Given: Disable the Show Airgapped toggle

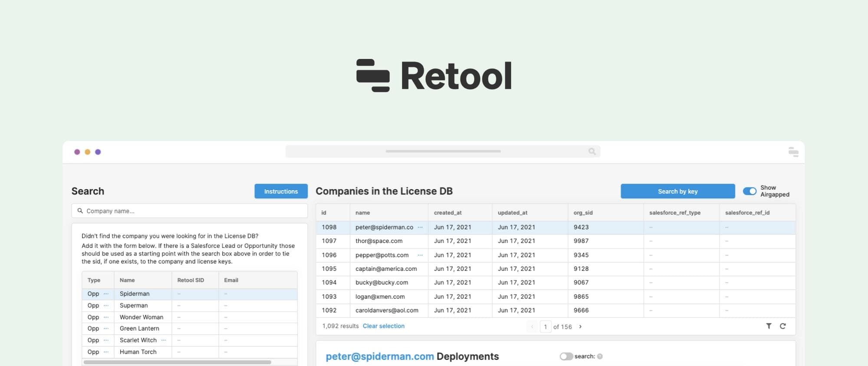Looking at the screenshot, I should tap(750, 191).
